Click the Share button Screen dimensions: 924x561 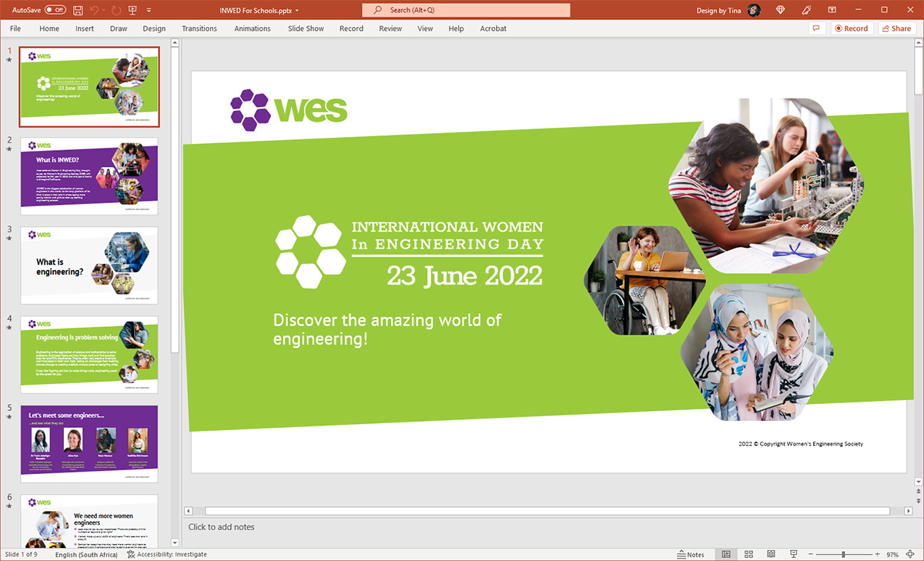(896, 28)
